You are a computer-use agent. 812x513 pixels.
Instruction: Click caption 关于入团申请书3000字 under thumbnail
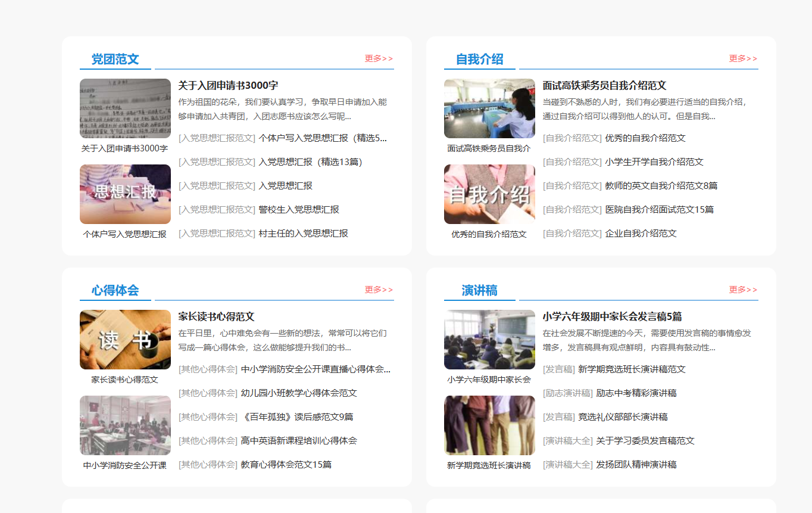click(124, 148)
